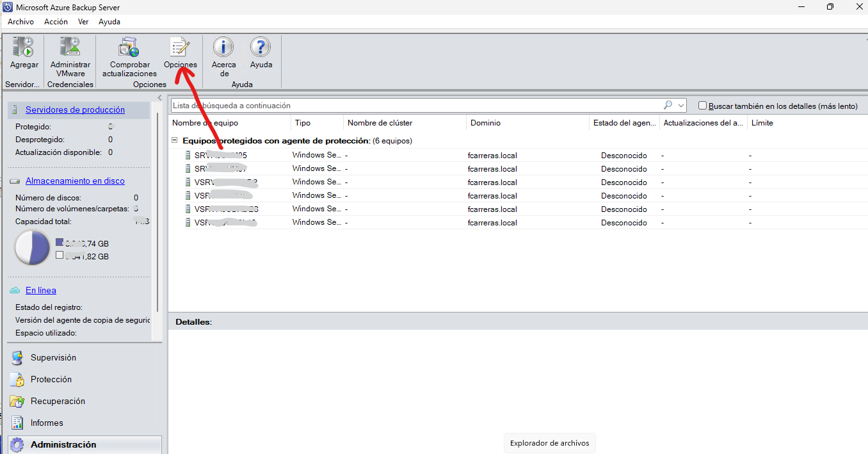Enable Buscar también en los detalles checkbox
The image size is (868, 454).
click(x=703, y=106)
